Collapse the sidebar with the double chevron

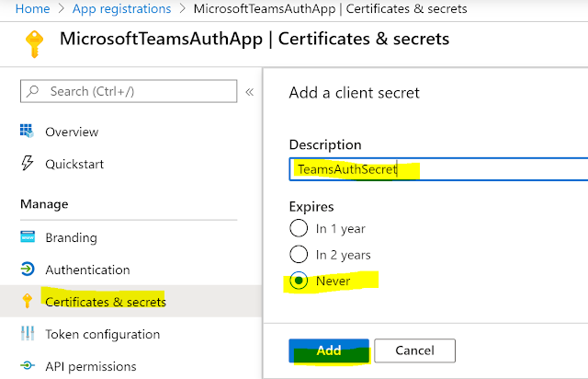click(x=250, y=91)
